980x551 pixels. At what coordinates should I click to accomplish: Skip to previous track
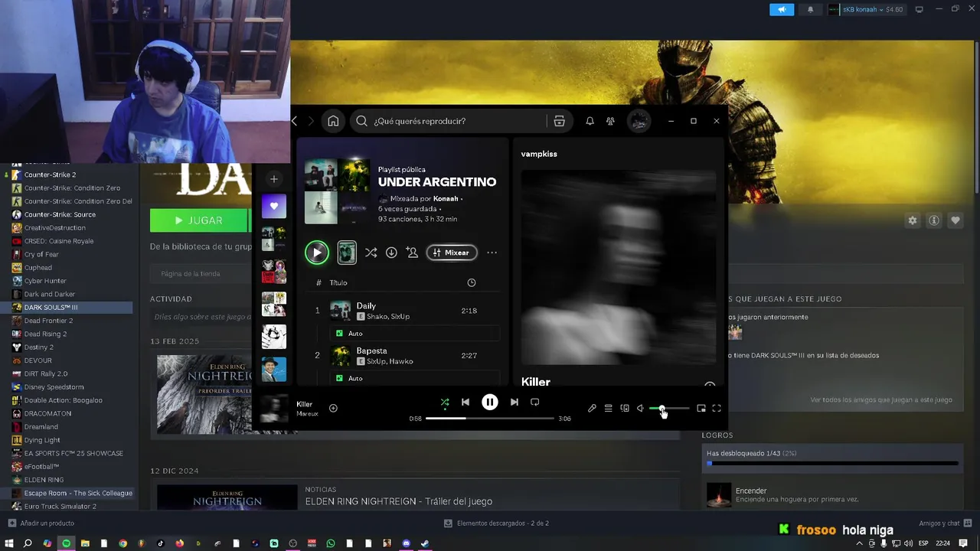[465, 402]
